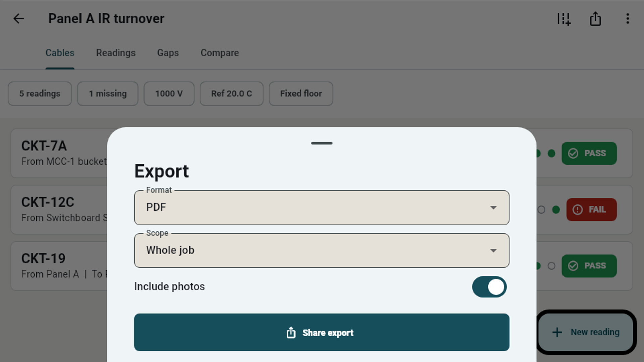Tap the Fixed floor chip
This screenshot has width=644, height=362.
301,94
